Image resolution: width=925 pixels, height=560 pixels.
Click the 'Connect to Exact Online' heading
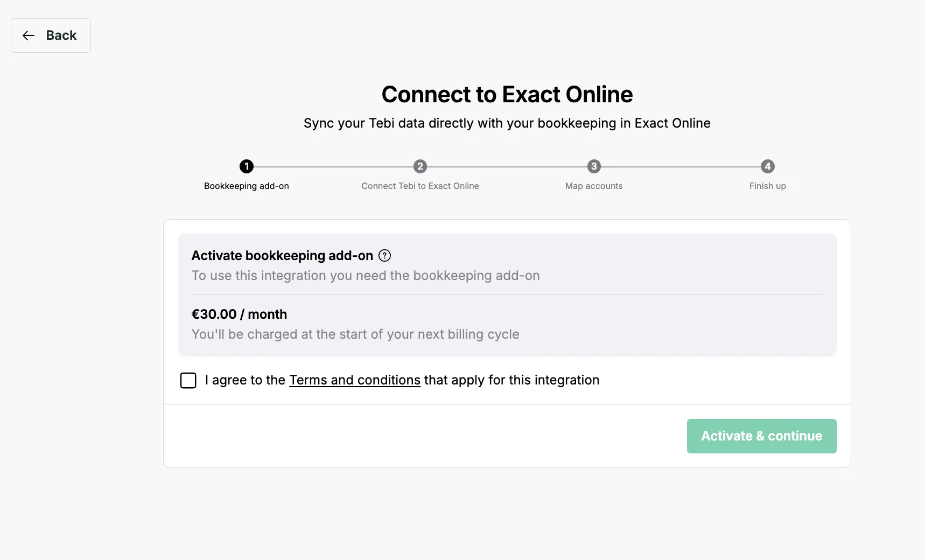[507, 94]
